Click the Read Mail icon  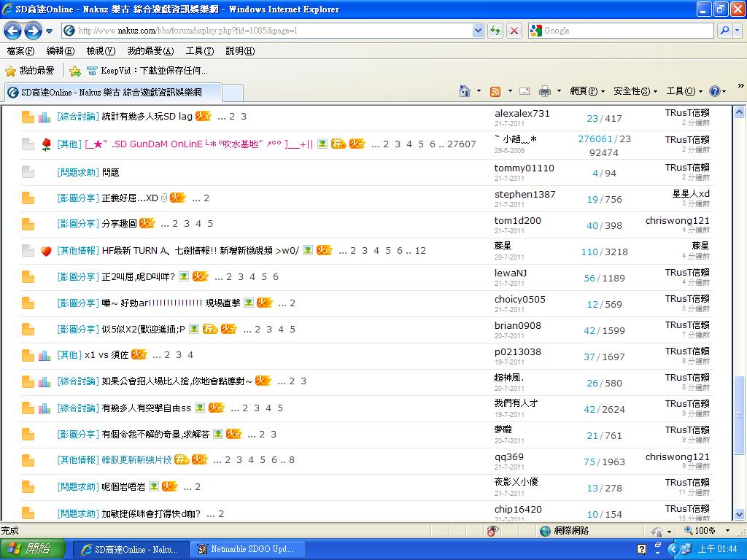click(x=525, y=91)
